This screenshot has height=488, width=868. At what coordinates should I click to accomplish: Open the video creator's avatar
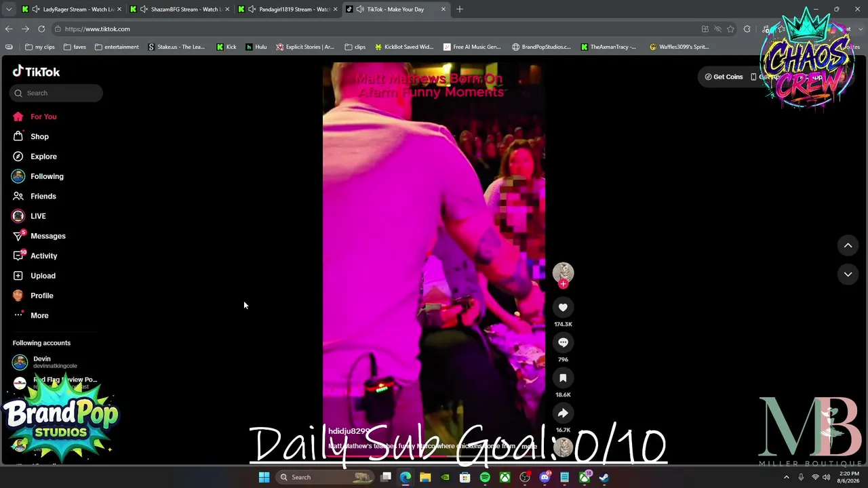click(563, 272)
